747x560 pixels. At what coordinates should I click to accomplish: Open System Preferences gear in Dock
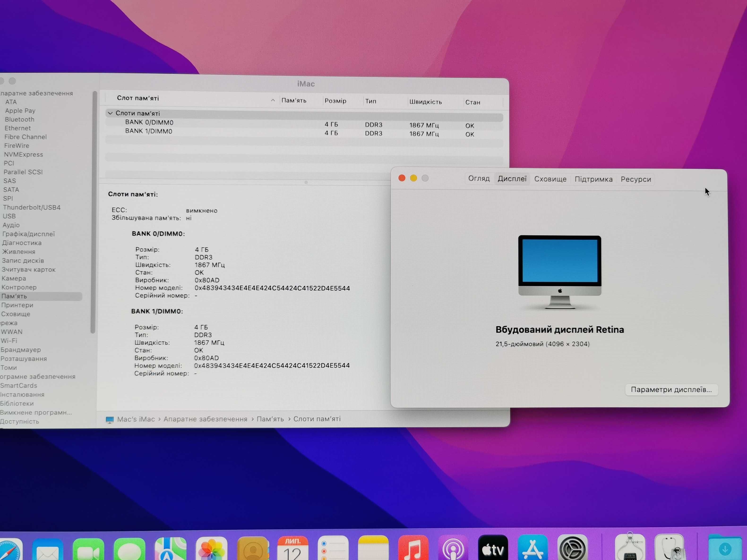pos(572,547)
